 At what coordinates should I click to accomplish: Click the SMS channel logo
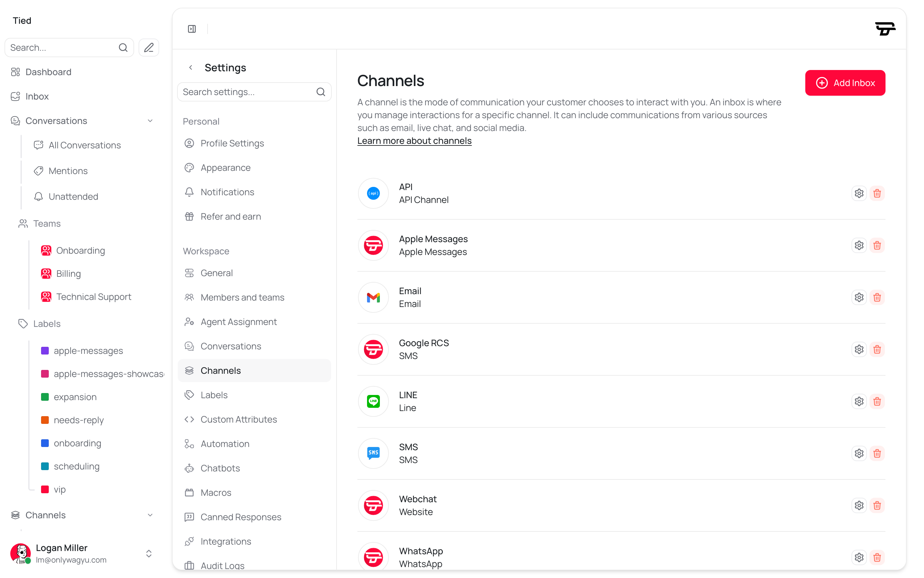click(373, 453)
